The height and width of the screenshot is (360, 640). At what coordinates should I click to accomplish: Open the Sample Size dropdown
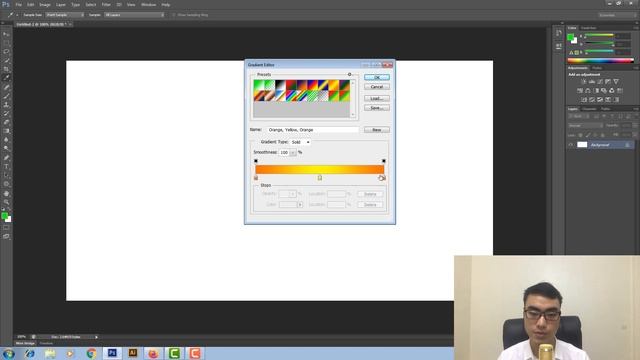[64, 15]
